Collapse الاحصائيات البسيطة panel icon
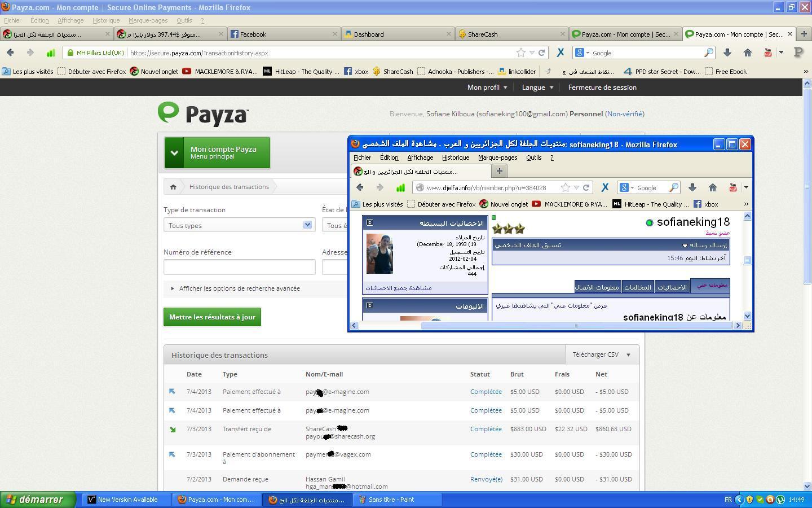812x508 pixels. (x=369, y=222)
